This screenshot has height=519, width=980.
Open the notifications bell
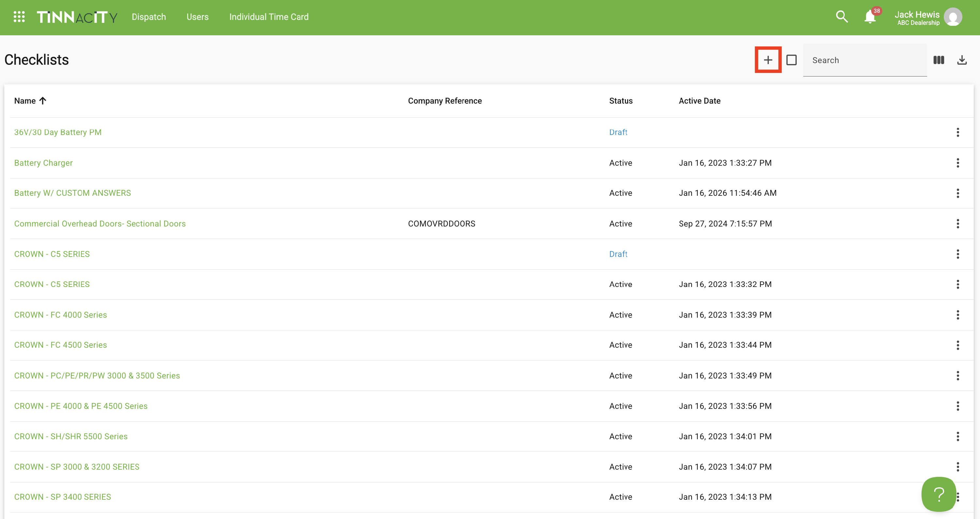click(870, 17)
